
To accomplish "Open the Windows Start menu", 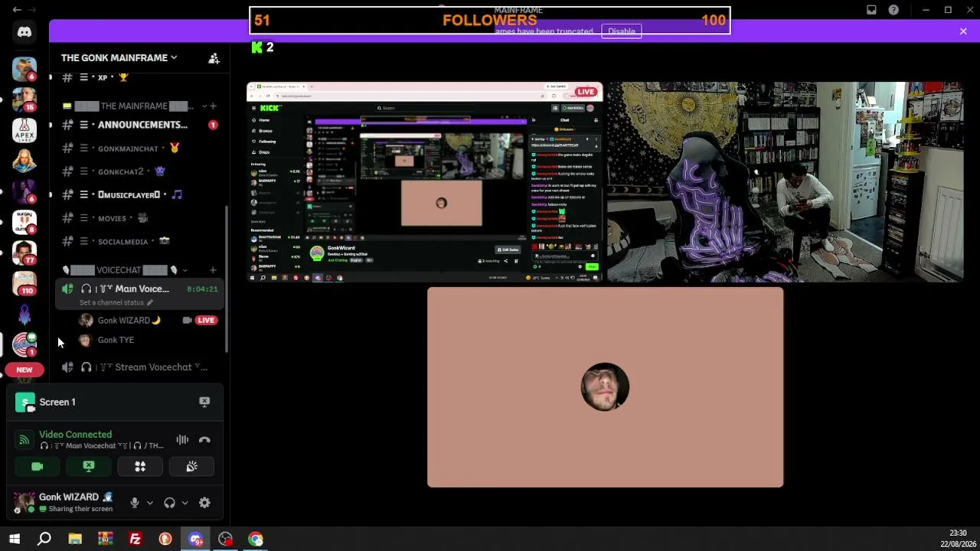I will pos(15,540).
